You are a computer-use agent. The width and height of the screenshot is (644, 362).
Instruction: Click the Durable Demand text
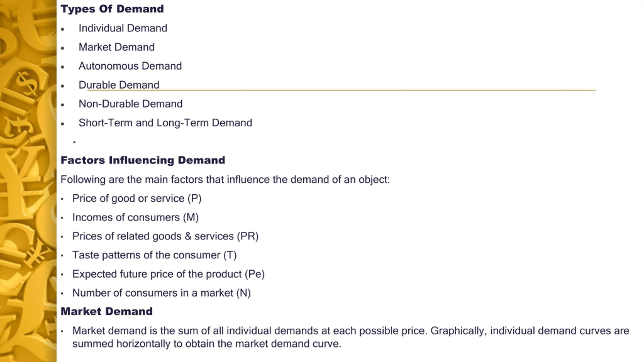119,85
